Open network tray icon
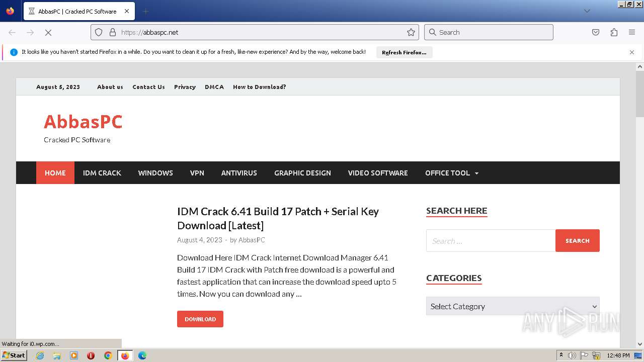The image size is (644, 362). point(596,355)
